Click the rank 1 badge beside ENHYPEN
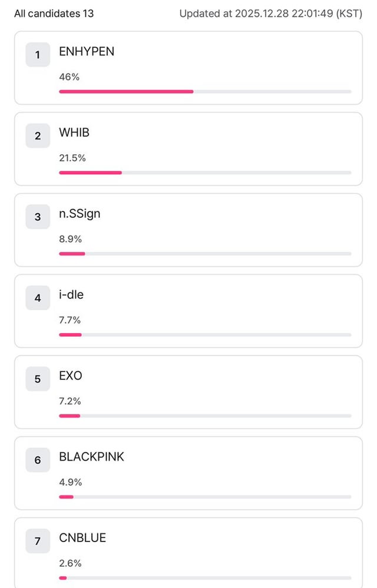 [x=38, y=55]
